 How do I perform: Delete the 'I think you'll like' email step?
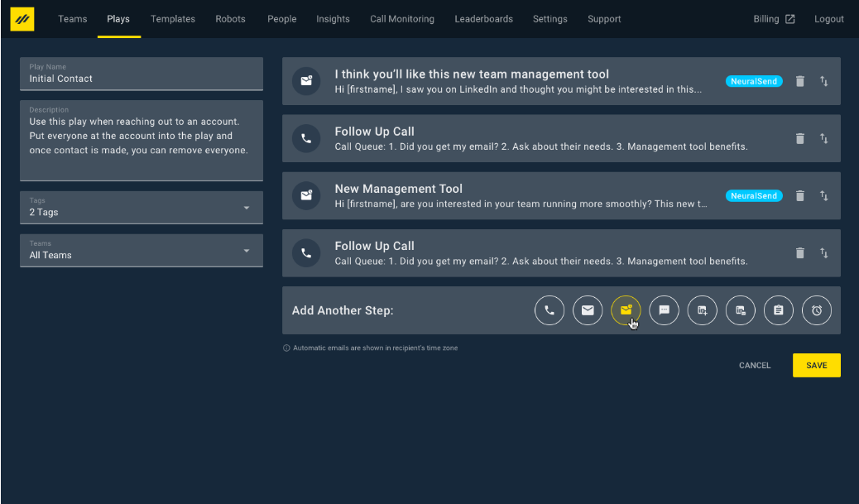(x=800, y=81)
